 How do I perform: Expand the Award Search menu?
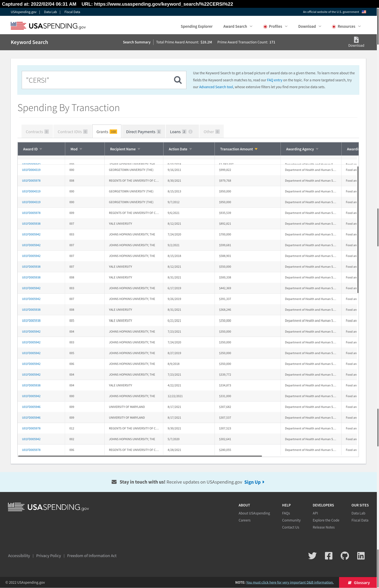[238, 26]
